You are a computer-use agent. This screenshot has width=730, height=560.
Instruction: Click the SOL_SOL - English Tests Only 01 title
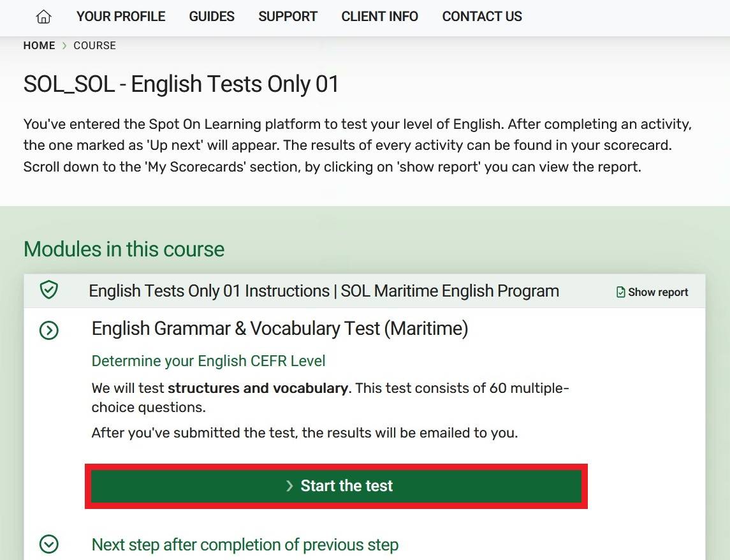[x=181, y=84]
